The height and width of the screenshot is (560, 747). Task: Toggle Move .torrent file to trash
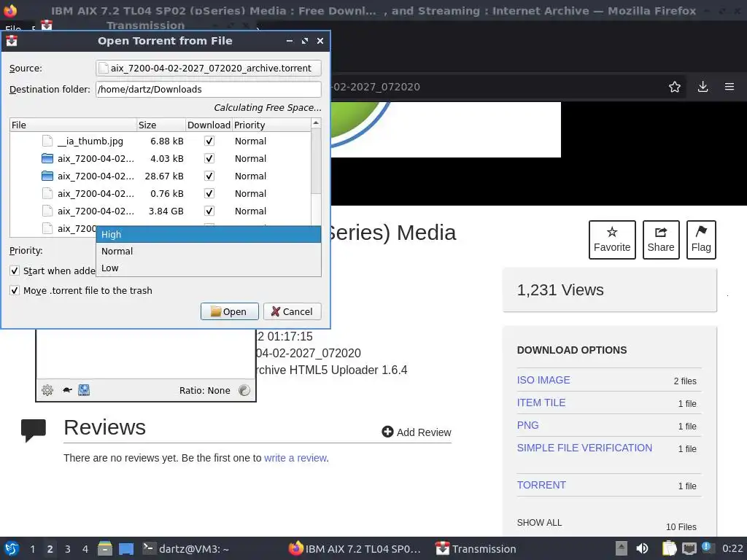pos(15,290)
